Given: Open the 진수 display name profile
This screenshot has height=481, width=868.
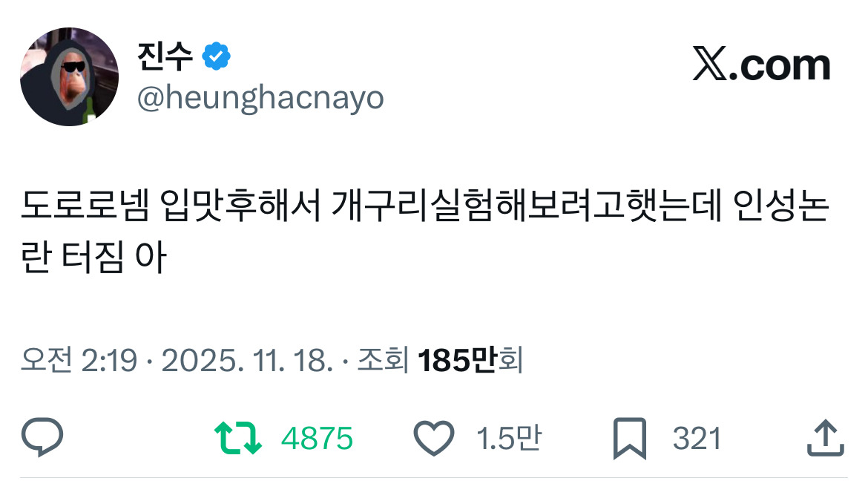Looking at the screenshot, I should [165, 56].
